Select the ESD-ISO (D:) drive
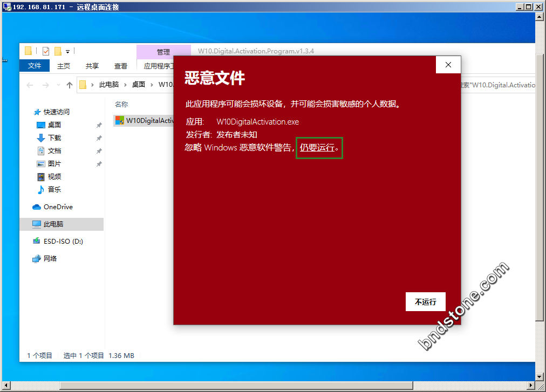 click(63, 242)
